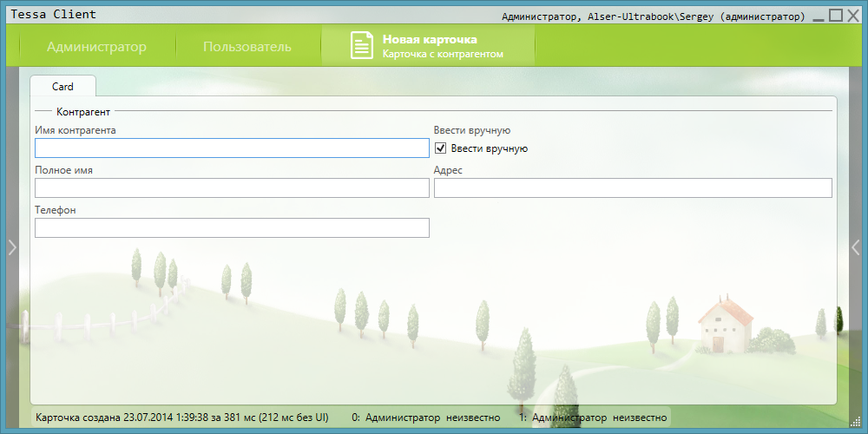Place cursor in the Адрес field
The height and width of the screenshot is (434, 868).
click(x=632, y=188)
